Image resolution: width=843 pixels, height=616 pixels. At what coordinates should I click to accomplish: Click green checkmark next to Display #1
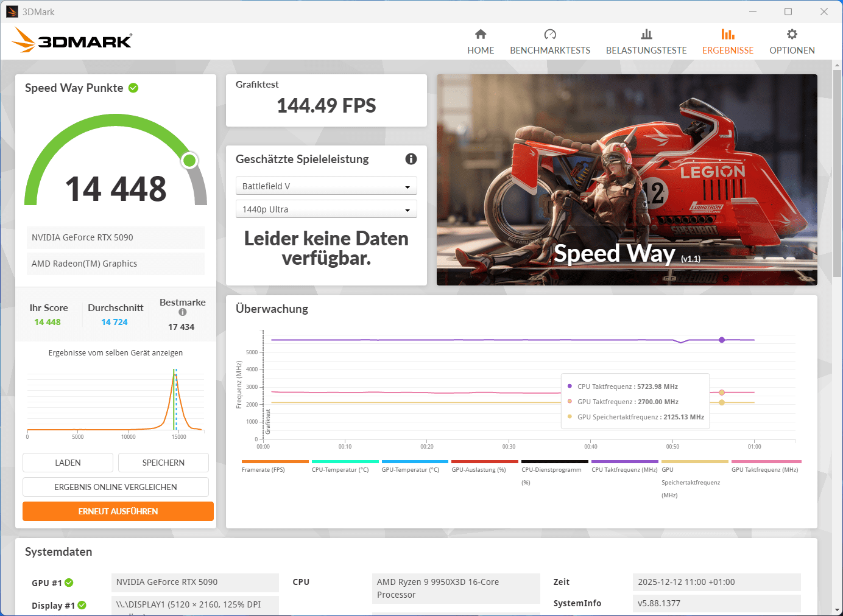(x=82, y=605)
